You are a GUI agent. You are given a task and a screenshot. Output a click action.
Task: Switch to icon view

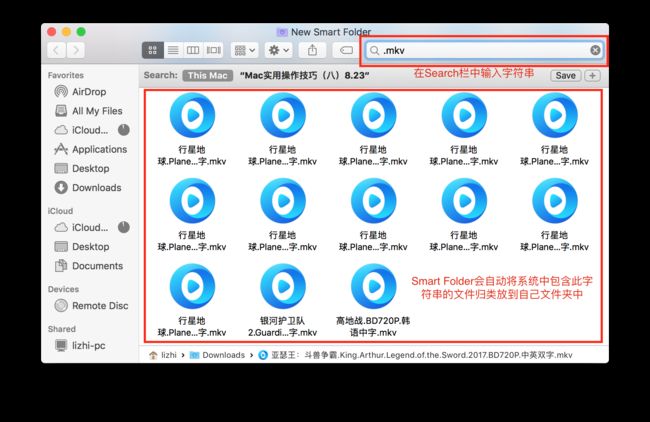[x=153, y=51]
